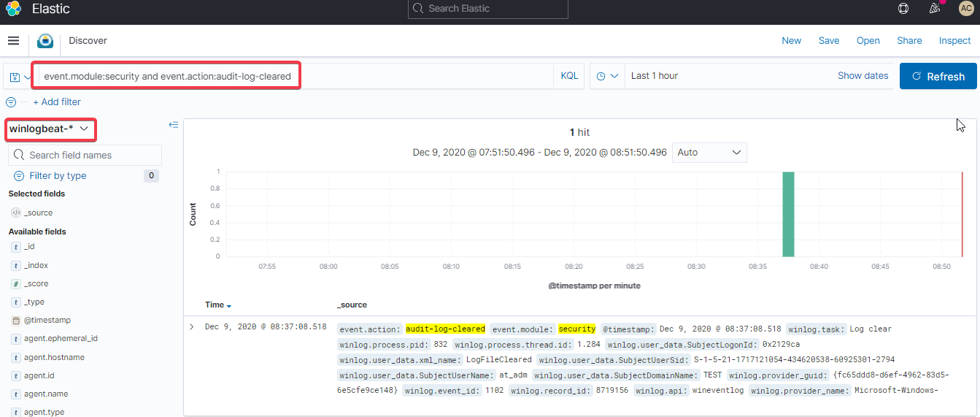Click the _source column header

(x=352, y=305)
